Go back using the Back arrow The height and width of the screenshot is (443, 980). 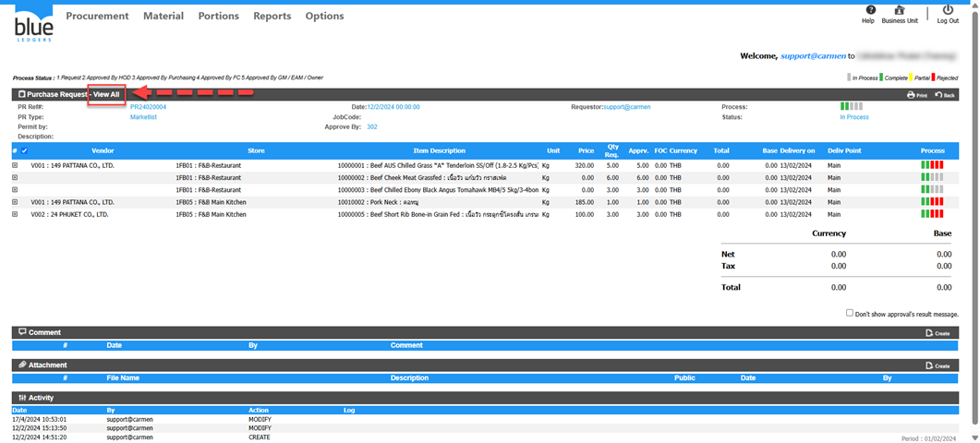[x=945, y=94]
